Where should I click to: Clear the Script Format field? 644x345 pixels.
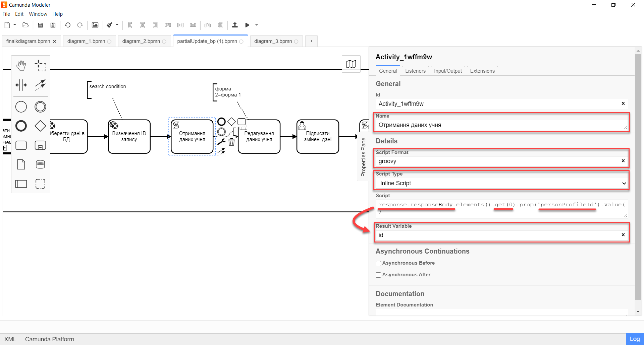click(623, 161)
